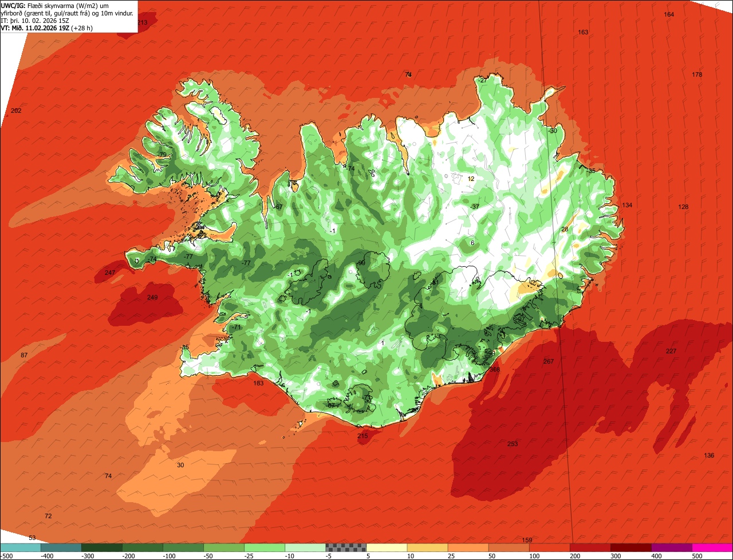733x560 pixels.
Task: Click the map value 6 inland
Action: coord(472,243)
